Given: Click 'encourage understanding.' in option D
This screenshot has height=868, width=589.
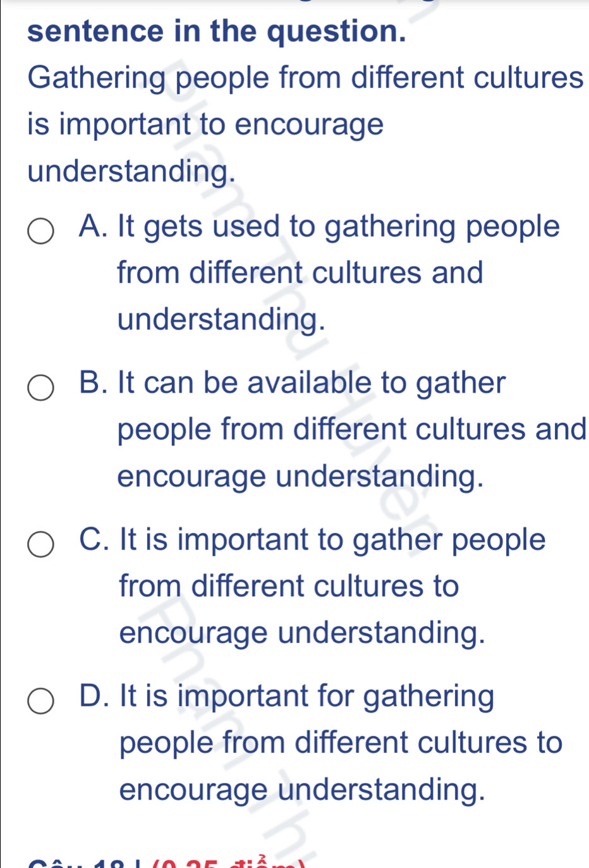Looking at the screenshot, I should tap(303, 790).
